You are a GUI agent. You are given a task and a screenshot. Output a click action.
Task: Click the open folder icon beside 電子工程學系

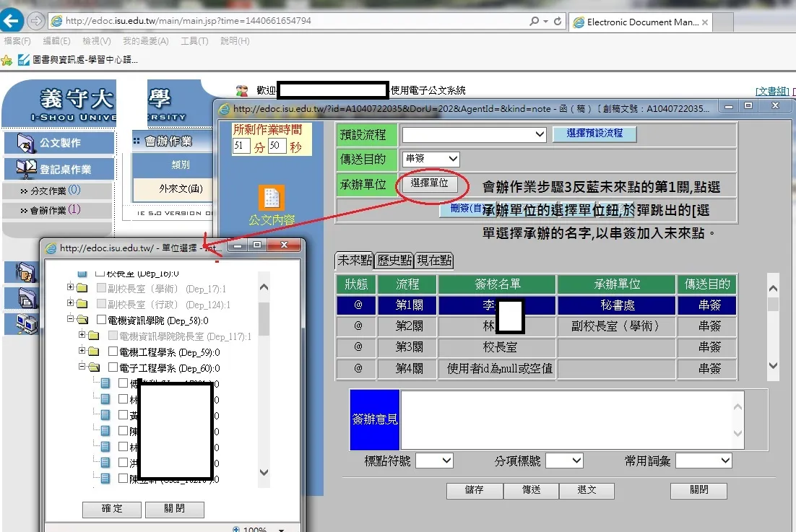click(94, 367)
